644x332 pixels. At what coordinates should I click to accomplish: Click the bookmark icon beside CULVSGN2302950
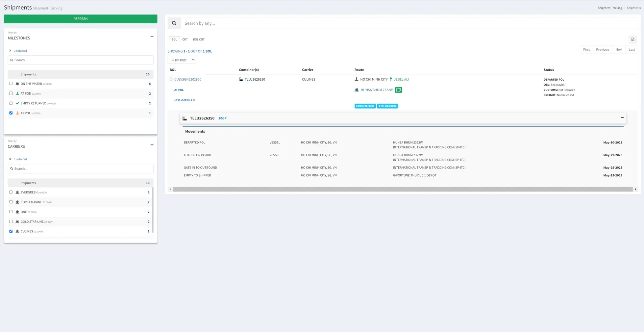click(x=171, y=79)
